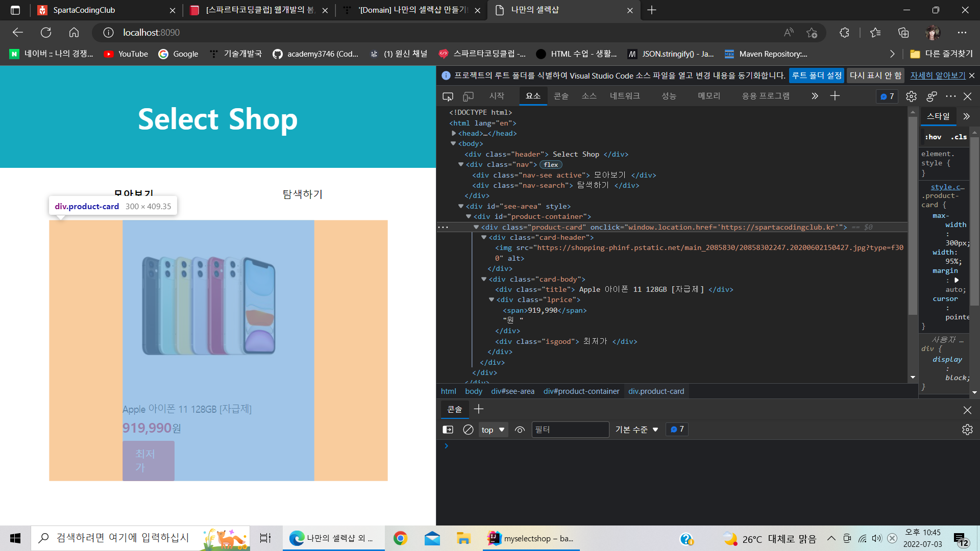Select div#see-area in the breadcrumb
The image size is (980, 551).
pos(512,391)
